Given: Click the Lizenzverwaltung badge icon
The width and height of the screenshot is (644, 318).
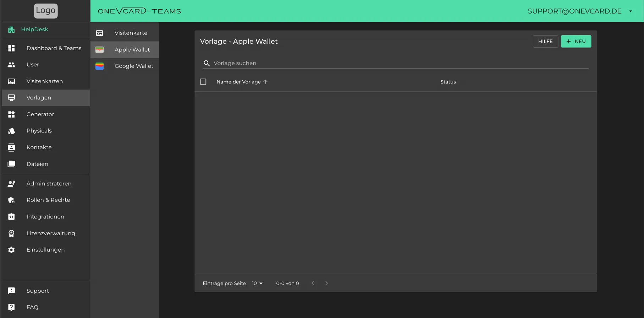Looking at the screenshot, I should click(x=11, y=233).
